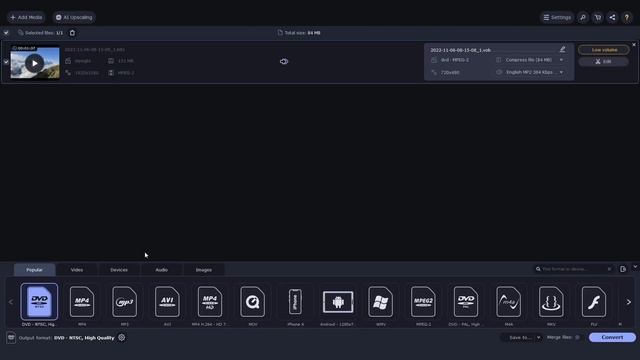Select the DVD NTSC High Quality format icon

(39, 302)
